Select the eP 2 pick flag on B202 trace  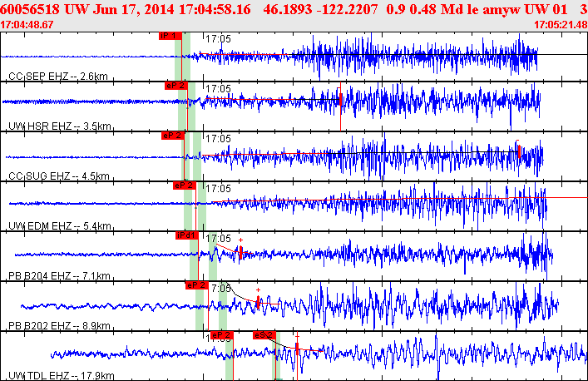point(197,285)
